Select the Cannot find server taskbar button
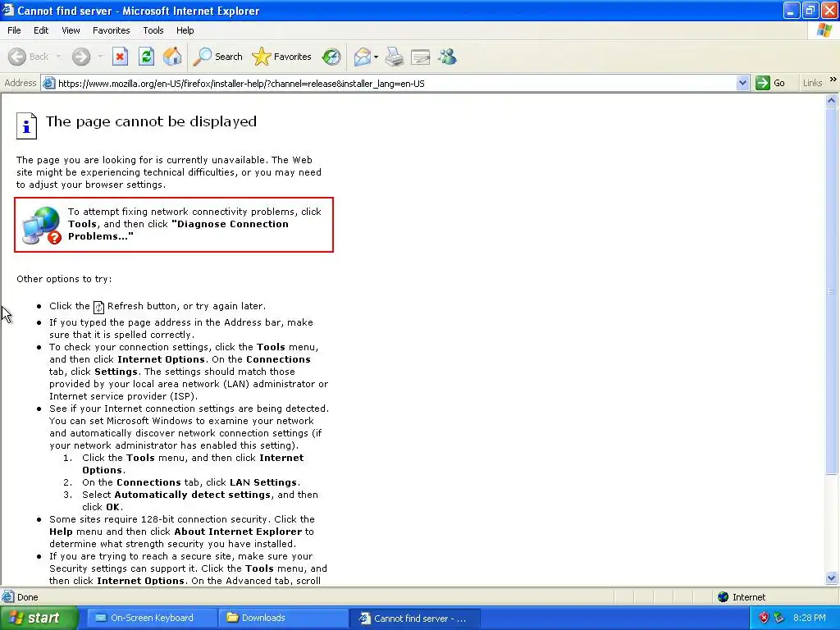840x630 pixels. pyautogui.click(x=414, y=619)
